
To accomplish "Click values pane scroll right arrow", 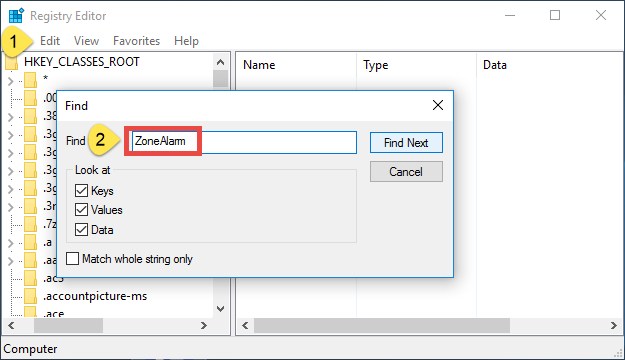I will pos(614,326).
